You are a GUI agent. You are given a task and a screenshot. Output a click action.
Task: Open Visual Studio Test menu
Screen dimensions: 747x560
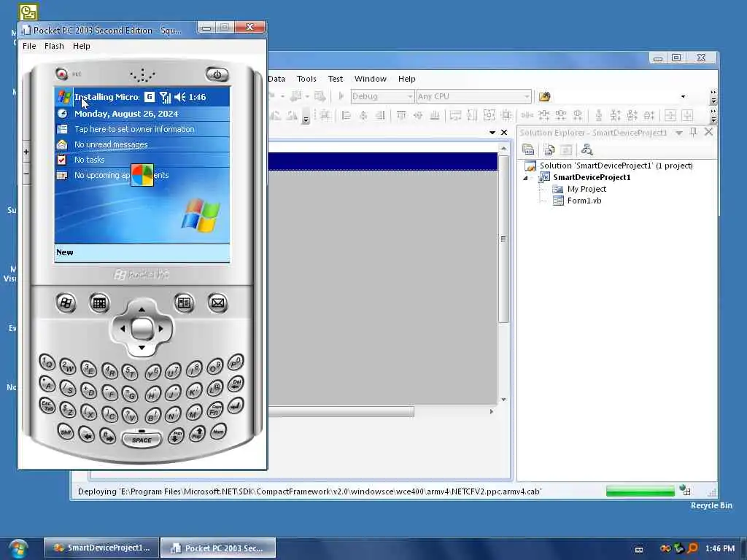pyautogui.click(x=336, y=79)
